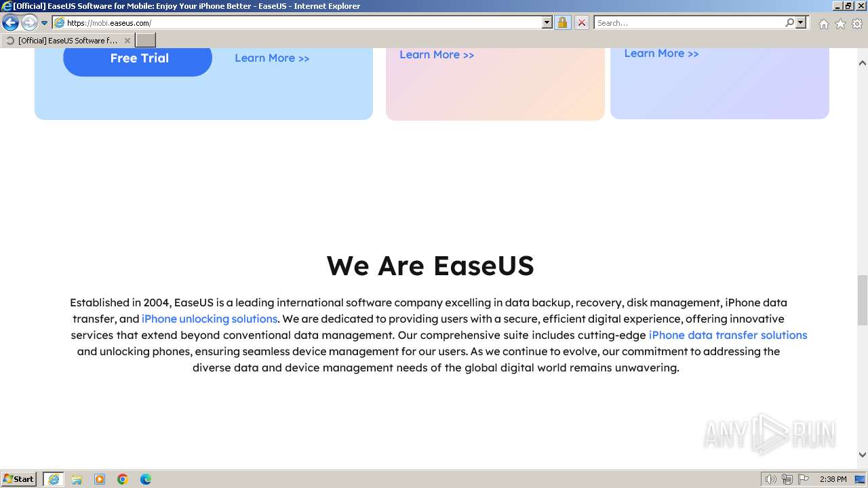Go back with the browser Back arrow

click(x=10, y=23)
